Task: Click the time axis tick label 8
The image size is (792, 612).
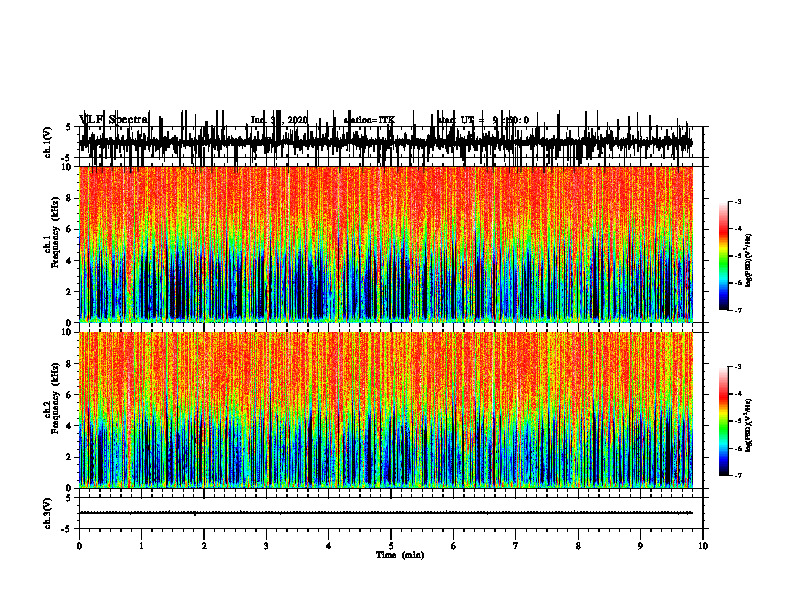Action: (578, 546)
